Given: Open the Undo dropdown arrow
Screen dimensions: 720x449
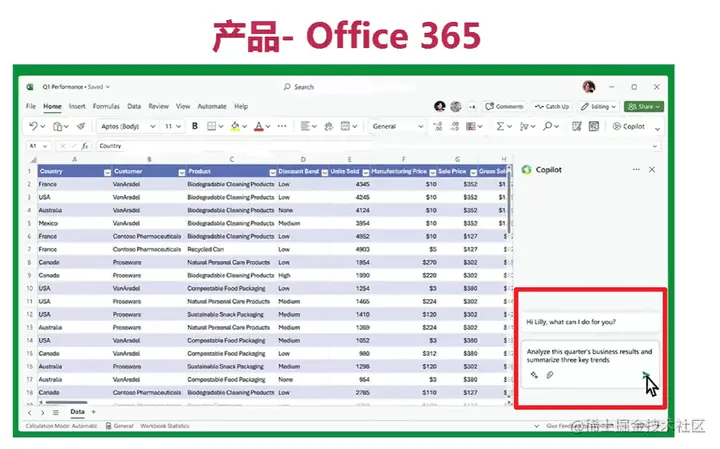Looking at the screenshot, I should click(x=43, y=126).
